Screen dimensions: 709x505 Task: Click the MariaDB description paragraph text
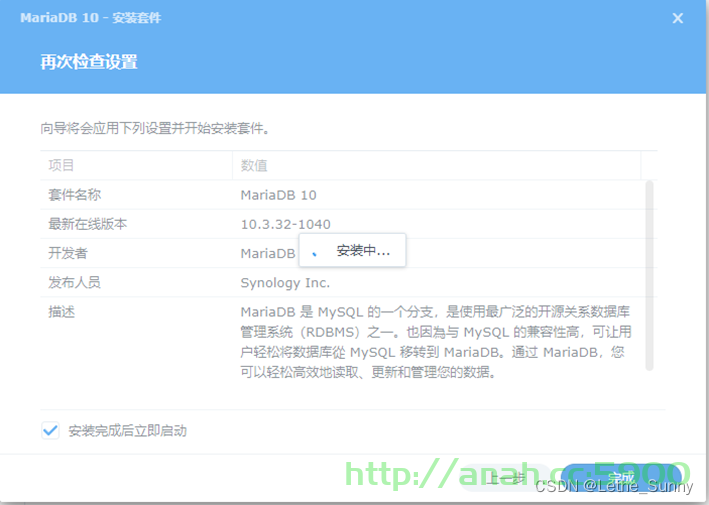[436, 342]
